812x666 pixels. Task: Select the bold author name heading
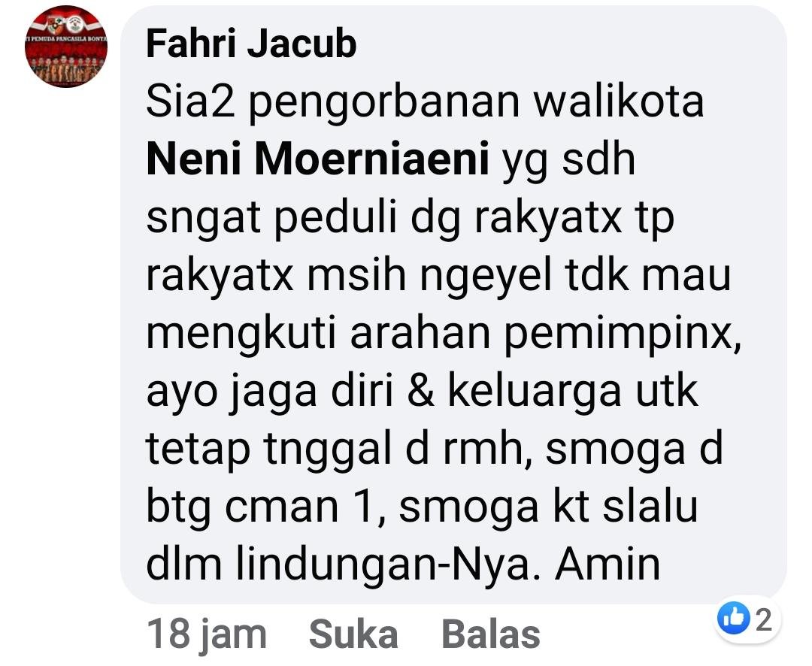251,44
